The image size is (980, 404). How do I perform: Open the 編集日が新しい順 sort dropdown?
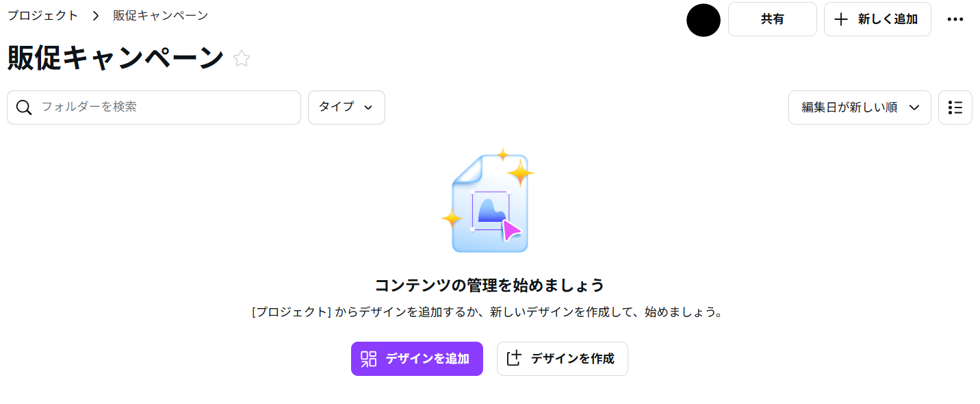(x=860, y=108)
